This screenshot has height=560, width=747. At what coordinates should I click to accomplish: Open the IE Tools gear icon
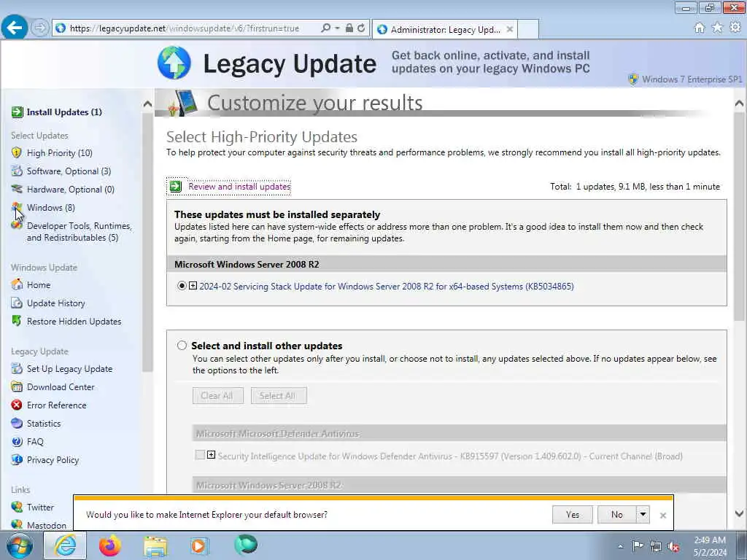(735, 28)
